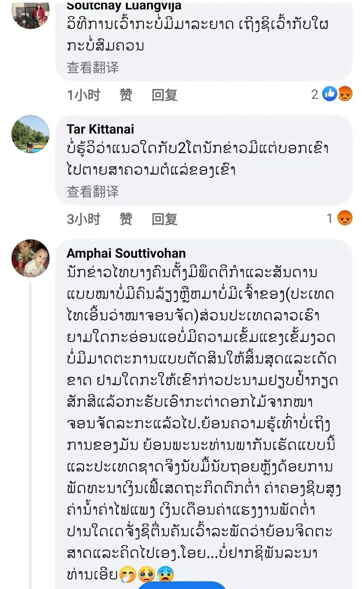This screenshot has width=364, height=589.
Task: Open Soutchay Luangvija's name link
Action: (x=124, y=6)
